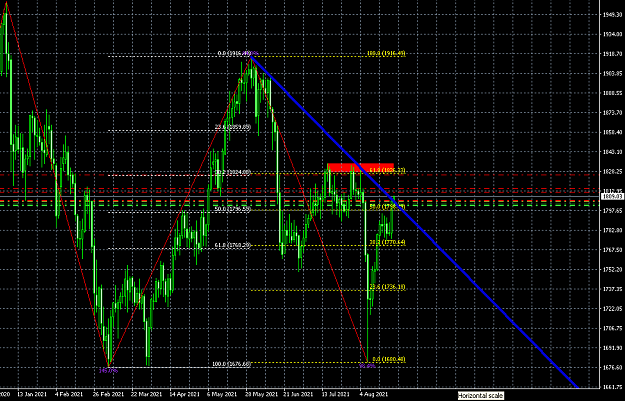Screen dimensions: 625x401
Task: Click the 1828.25 price scale value
Action: [x=612, y=171]
